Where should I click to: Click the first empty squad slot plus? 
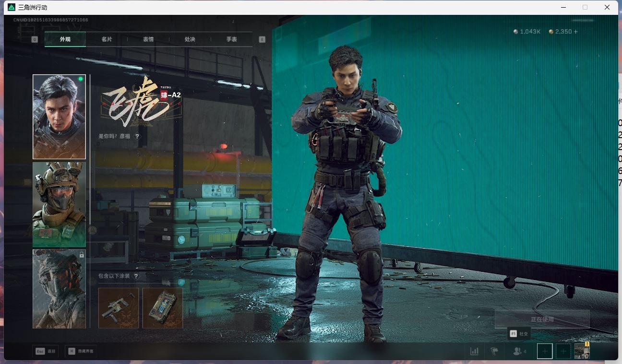(x=545, y=351)
